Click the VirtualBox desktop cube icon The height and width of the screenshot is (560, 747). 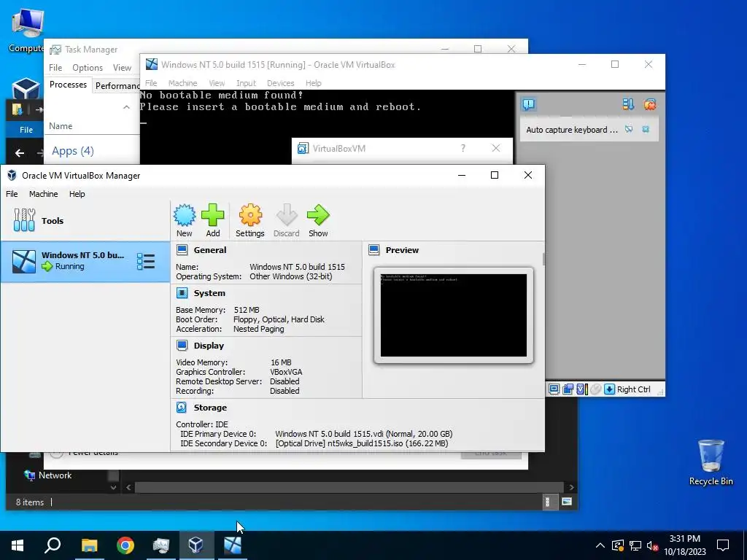click(26, 88)
